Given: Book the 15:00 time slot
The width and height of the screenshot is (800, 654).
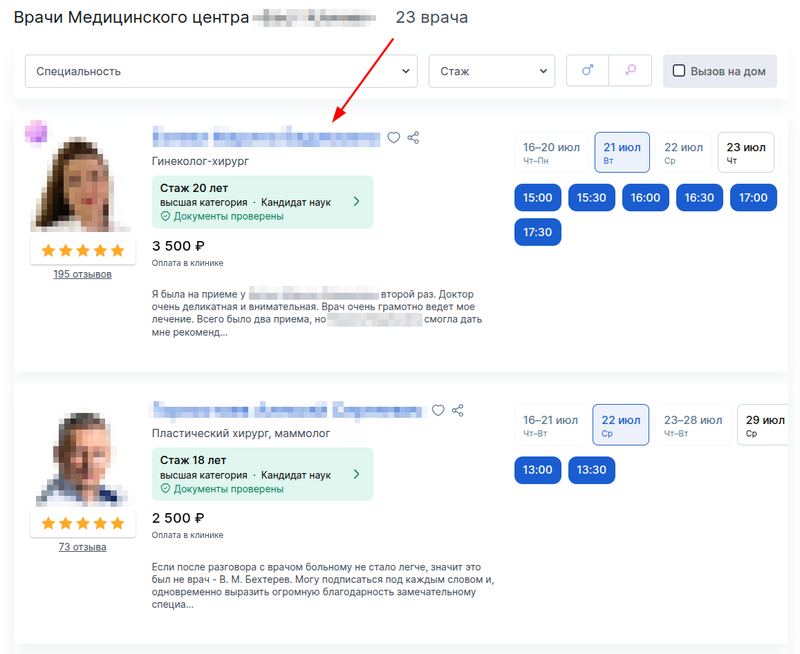Looking at the screenshot, I should (x=537, y=197).
